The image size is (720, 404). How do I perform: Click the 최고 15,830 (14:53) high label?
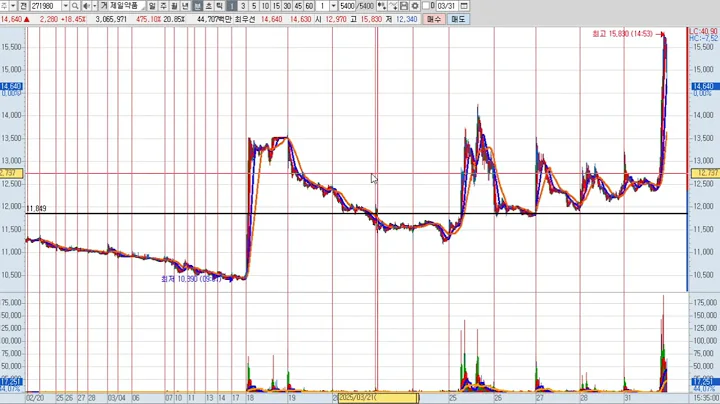[x=622, y=34]
